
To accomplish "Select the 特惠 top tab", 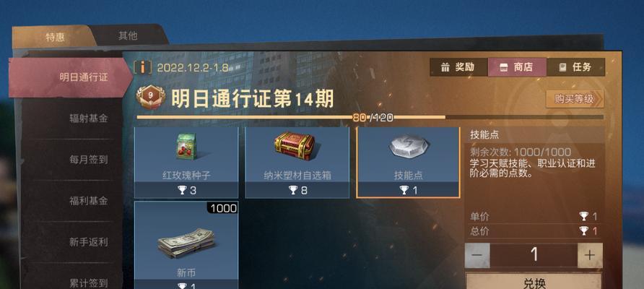I will coord(55,37).
